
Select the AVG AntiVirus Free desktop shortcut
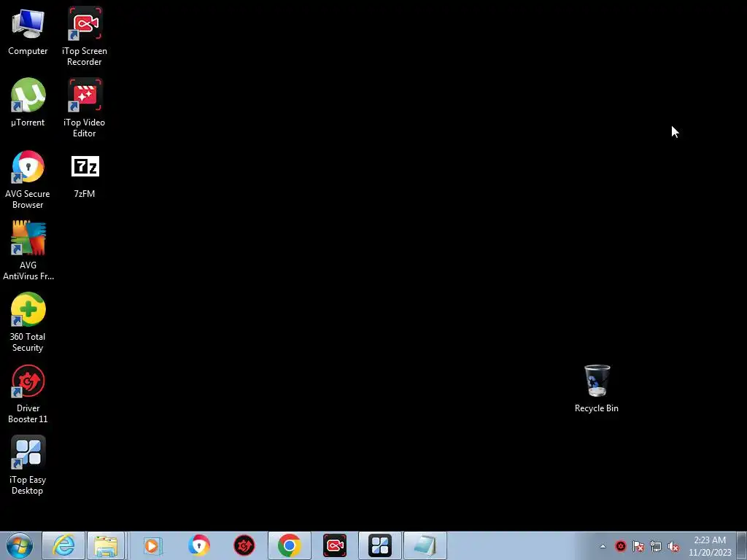[28, 251]
